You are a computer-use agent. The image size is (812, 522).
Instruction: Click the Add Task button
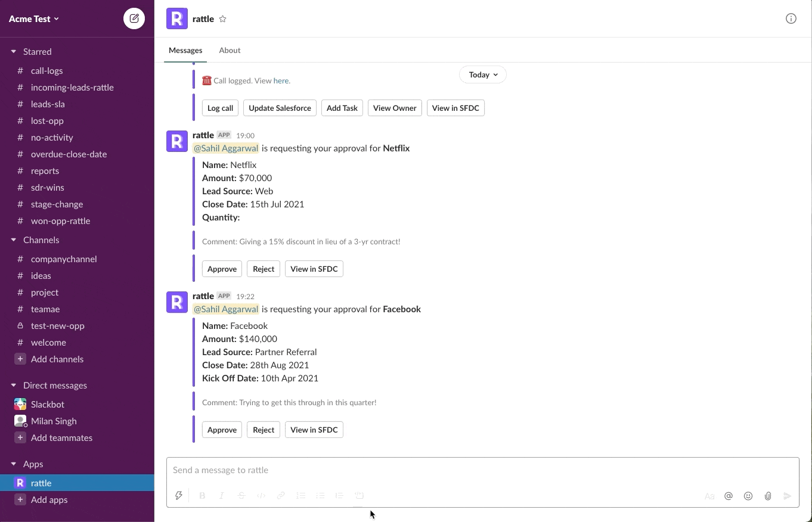[x=342, y=108]
